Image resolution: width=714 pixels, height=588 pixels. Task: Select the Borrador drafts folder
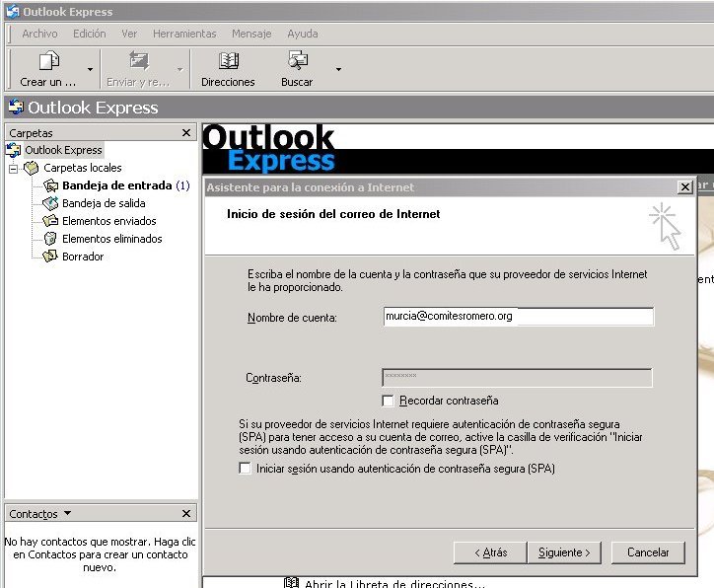pos(82,257)
